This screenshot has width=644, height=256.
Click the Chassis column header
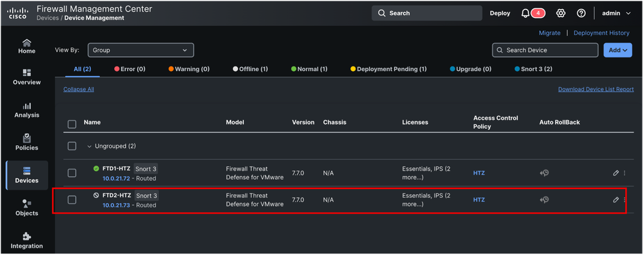(x=334, y=123)
